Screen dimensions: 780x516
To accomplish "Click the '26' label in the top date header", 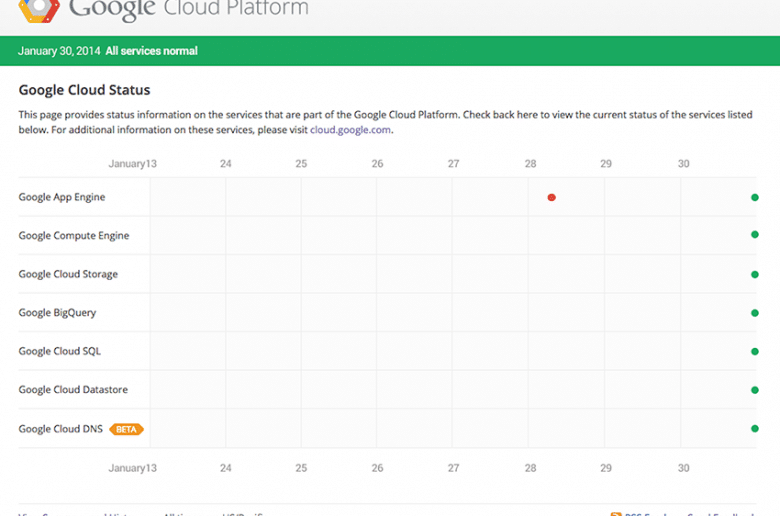I will pos(378,164).
